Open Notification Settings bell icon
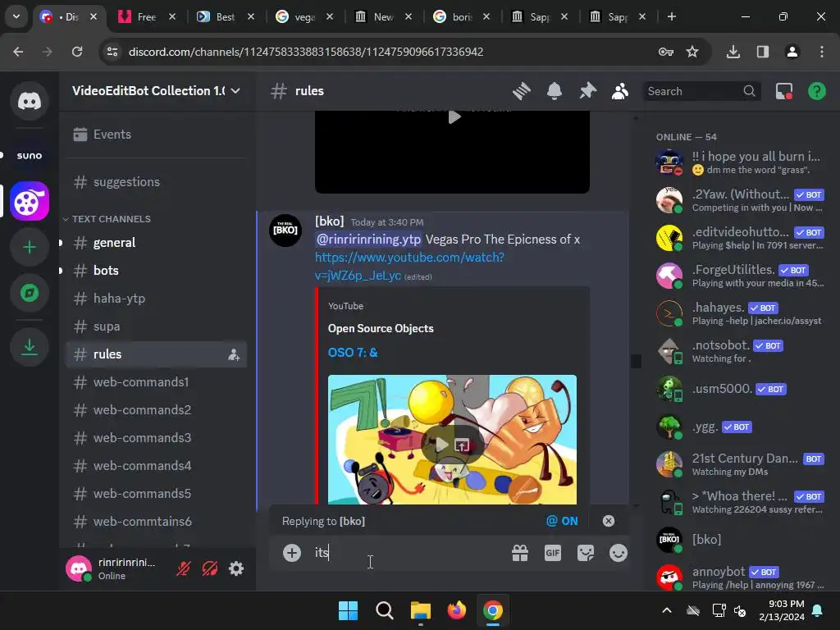 [555, 91]
